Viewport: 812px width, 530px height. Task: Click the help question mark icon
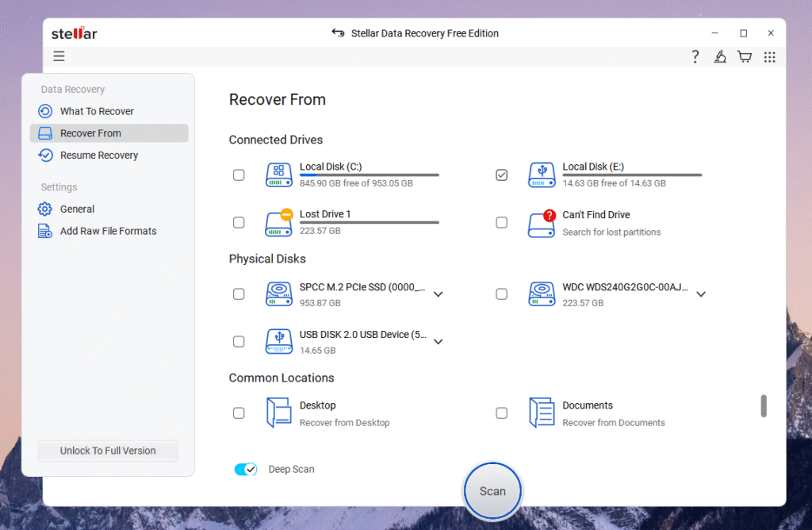tap(695, 56)
